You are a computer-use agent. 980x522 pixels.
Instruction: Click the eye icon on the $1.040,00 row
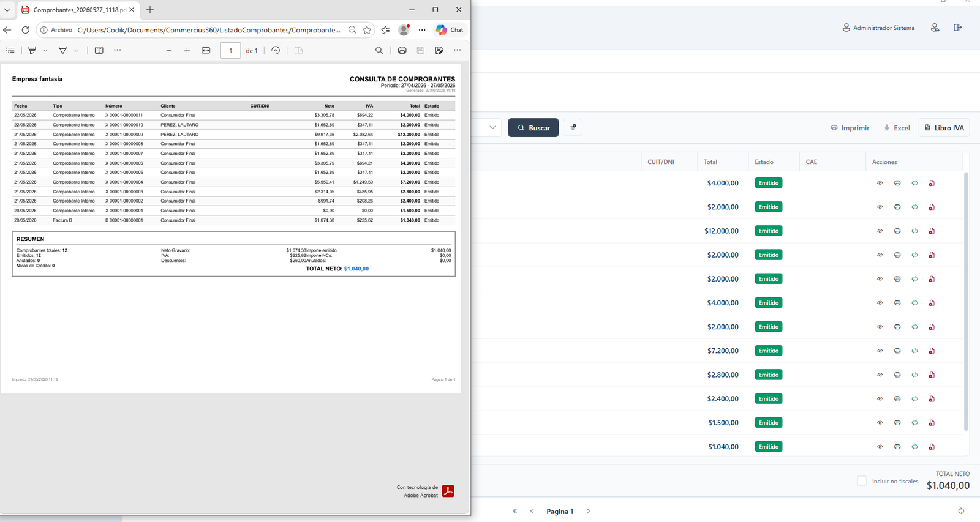click(x=880, y=447)
